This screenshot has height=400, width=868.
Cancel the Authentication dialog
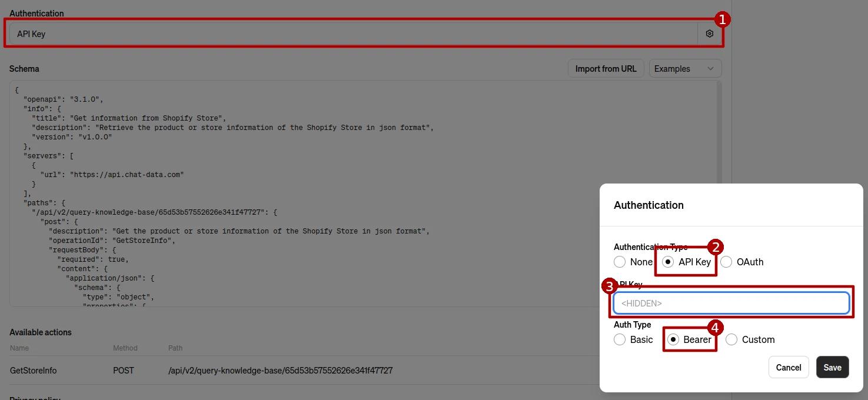tap(788, 367)
